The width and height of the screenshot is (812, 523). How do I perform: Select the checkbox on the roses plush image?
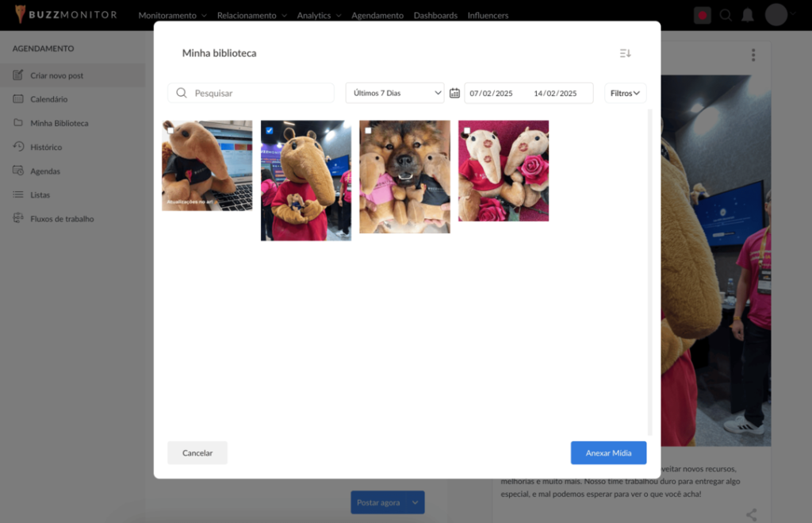click(467, 130)
